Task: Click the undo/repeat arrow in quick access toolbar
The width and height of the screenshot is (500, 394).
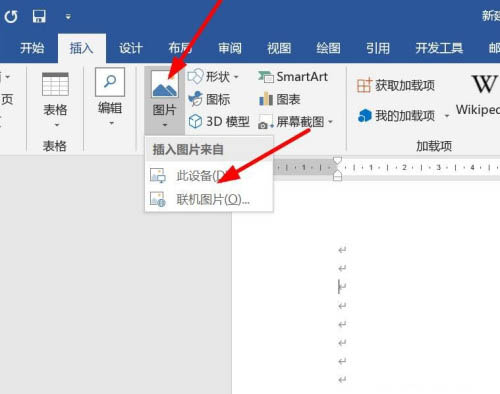Action: click(x=11, y=16)
